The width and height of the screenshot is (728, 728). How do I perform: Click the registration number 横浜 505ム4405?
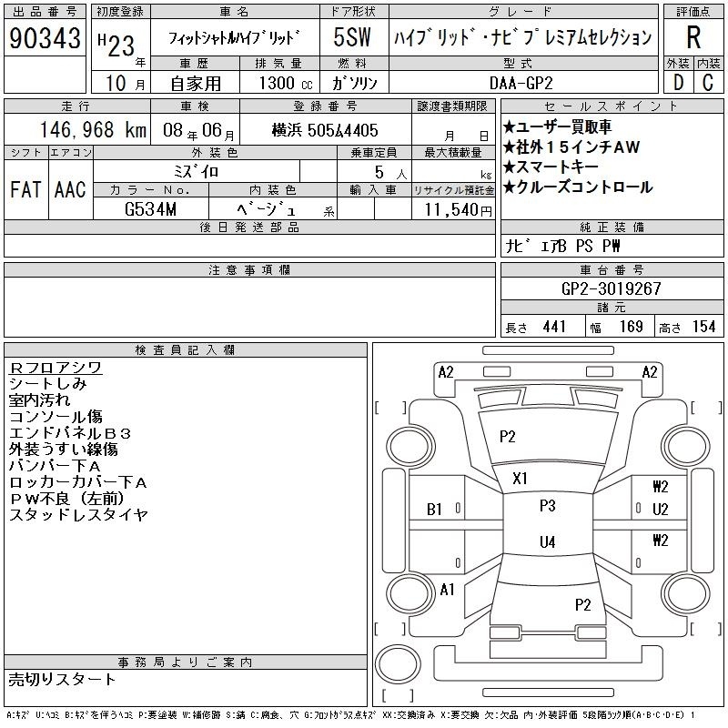pos(325,131)
